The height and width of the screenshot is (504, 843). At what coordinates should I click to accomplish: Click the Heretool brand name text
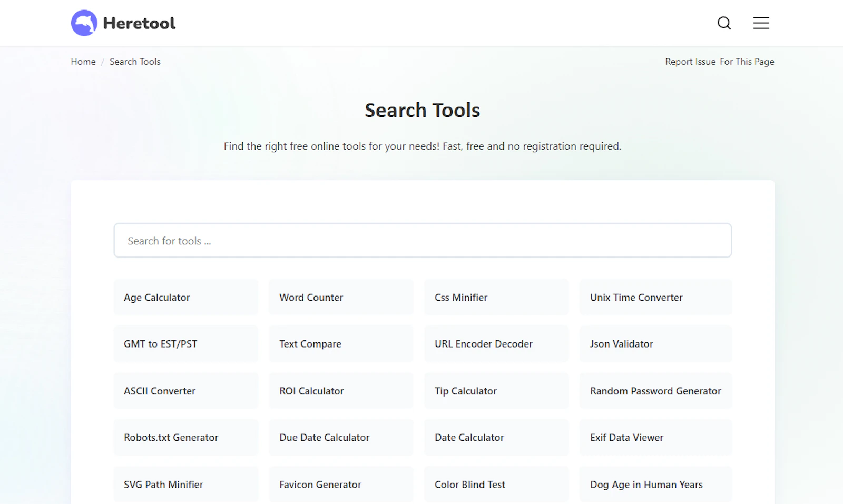[139, 23]
